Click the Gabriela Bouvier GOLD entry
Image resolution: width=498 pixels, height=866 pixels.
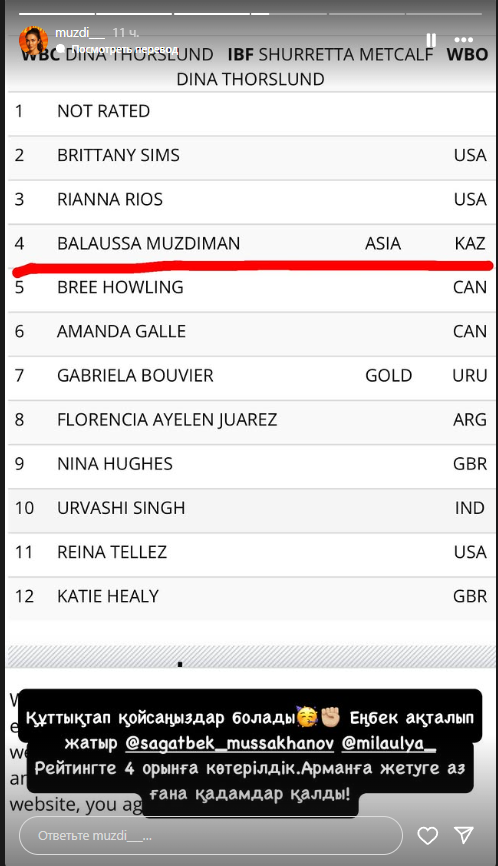[389, 376]
